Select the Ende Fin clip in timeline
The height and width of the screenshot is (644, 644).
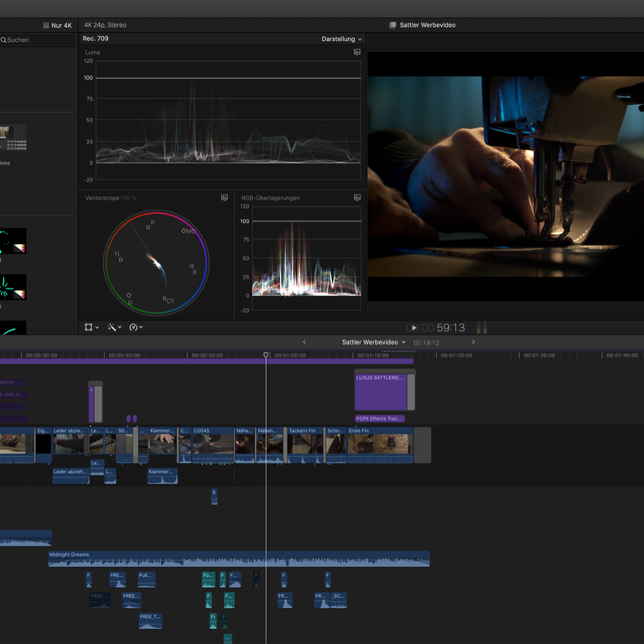(381, 444)
